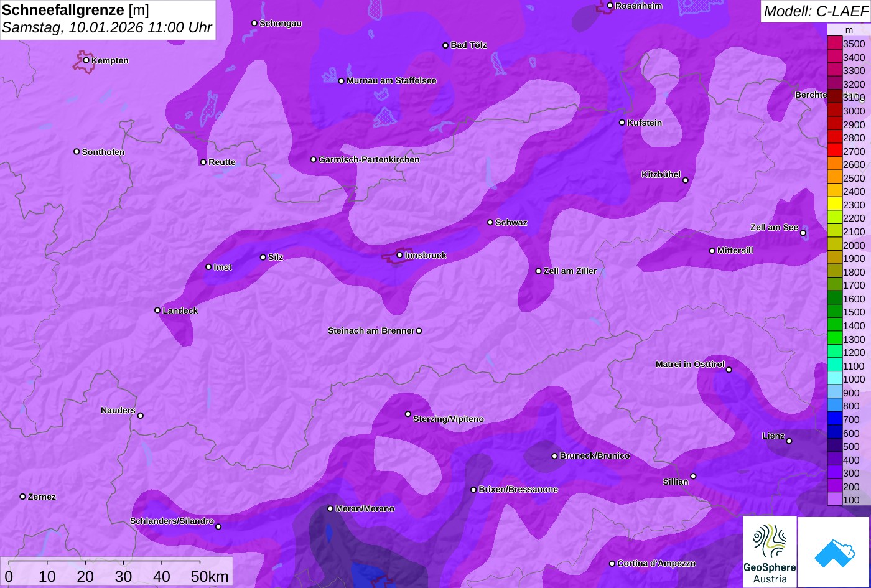Click the Lienz location marker

(x=789, y=441)
